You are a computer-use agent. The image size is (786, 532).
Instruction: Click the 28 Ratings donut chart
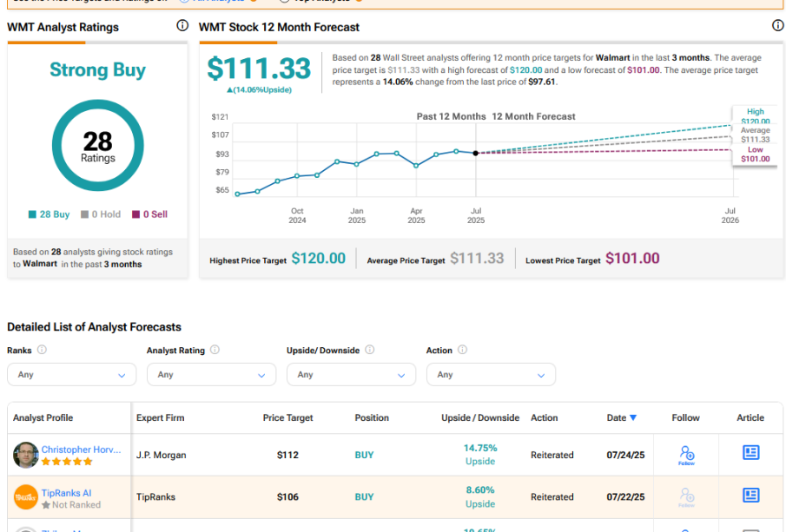click(98, 145)
